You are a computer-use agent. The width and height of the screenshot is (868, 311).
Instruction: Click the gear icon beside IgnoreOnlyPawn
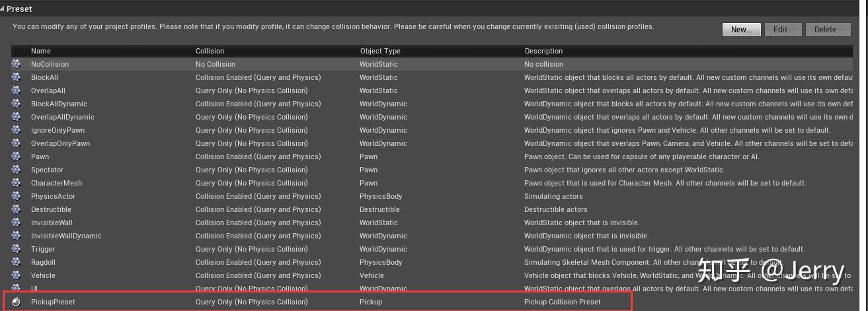[16, 130]
